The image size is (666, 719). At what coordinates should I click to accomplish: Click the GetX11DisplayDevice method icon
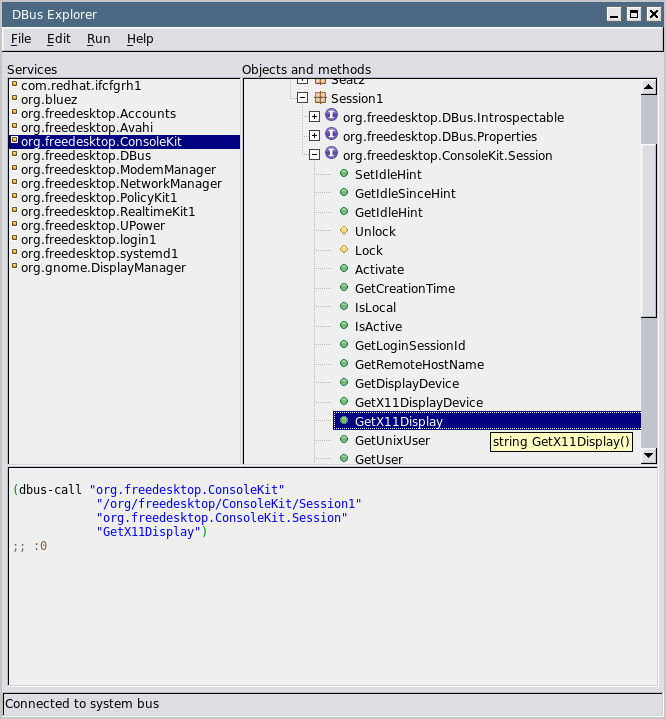[344, 402]
